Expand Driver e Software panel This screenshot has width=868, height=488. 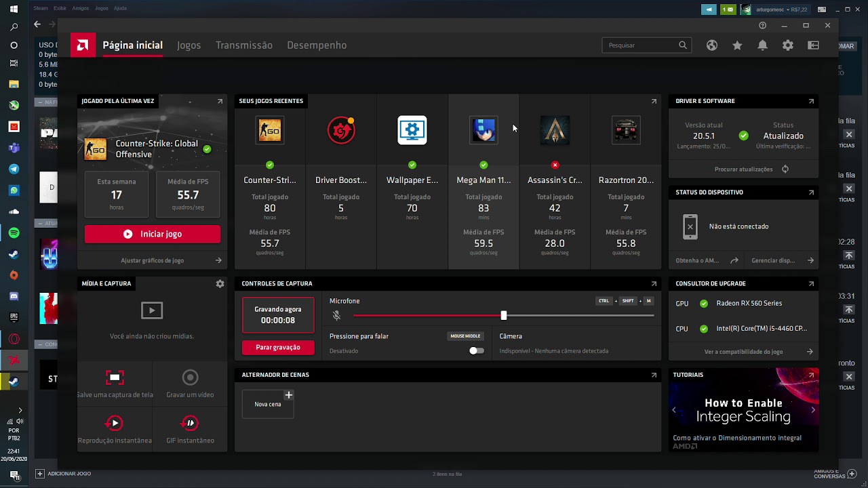pyautogui.click(x=811, y=101)
